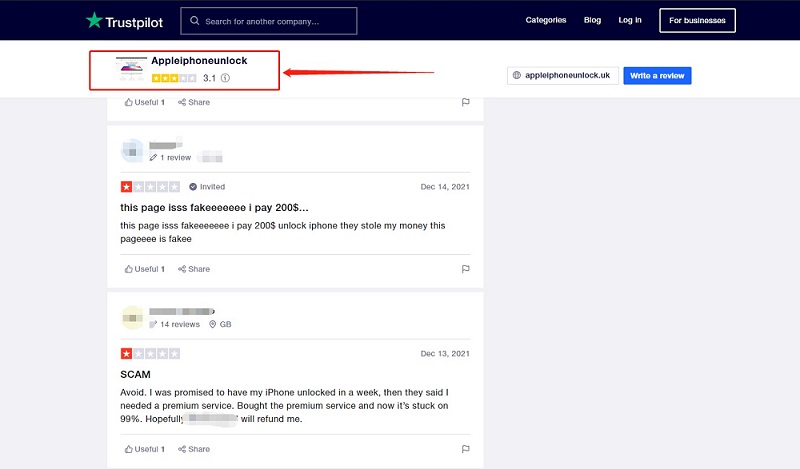Share the SCAM review
This screenshot has height=469, width=800.
pos(194,449)
